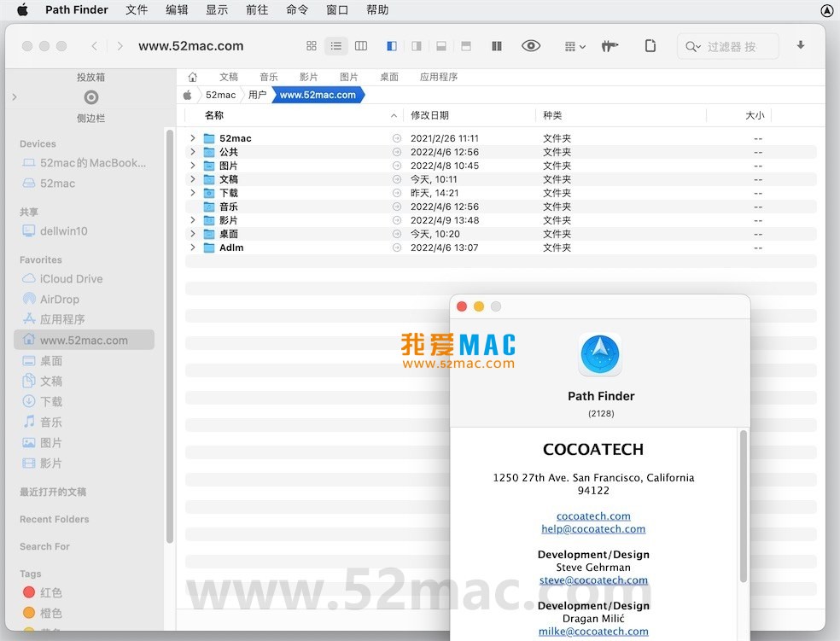Click the copy document icon in toolbar

pos(650,46)
